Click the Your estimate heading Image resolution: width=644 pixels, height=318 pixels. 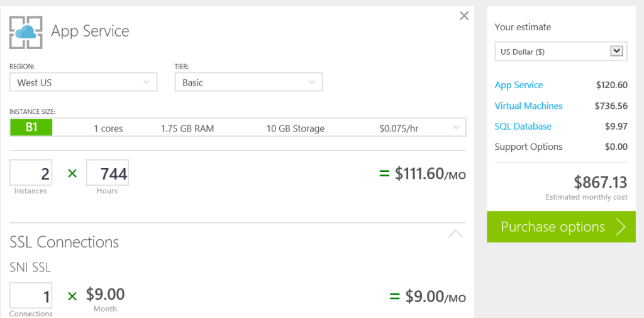click(x=523, y=27)
